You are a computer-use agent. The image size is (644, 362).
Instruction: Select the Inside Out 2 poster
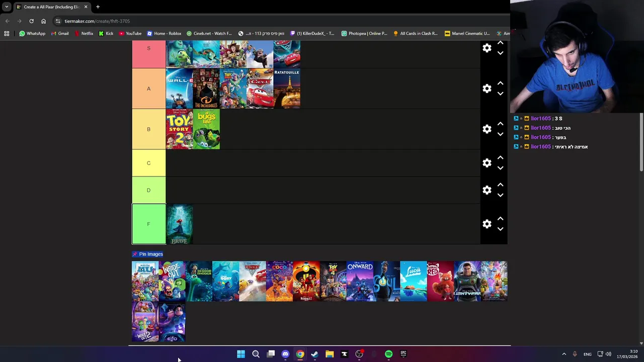pos(145,322)
